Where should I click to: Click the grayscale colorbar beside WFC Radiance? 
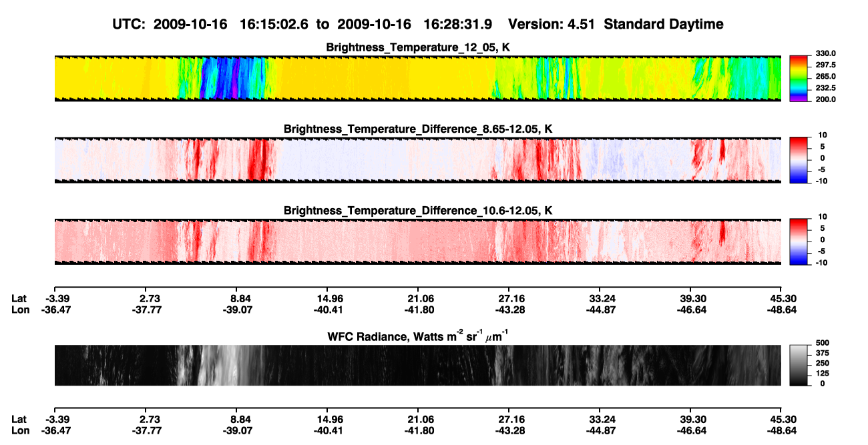798,365
